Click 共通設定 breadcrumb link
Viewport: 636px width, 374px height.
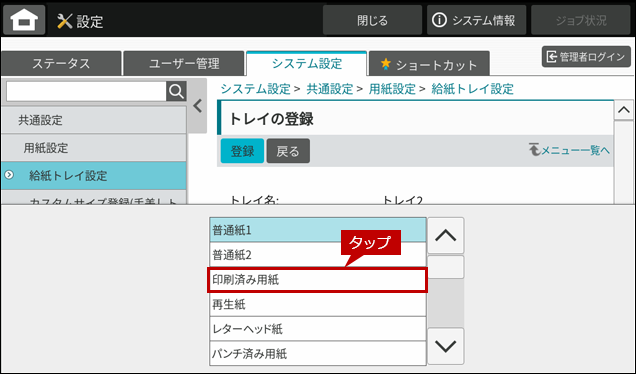tap(330, 89)
